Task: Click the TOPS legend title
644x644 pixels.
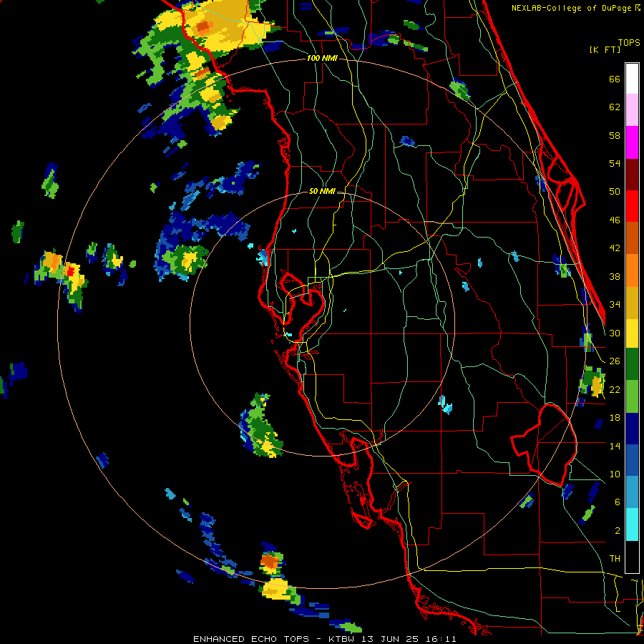Action: point(629,42)
